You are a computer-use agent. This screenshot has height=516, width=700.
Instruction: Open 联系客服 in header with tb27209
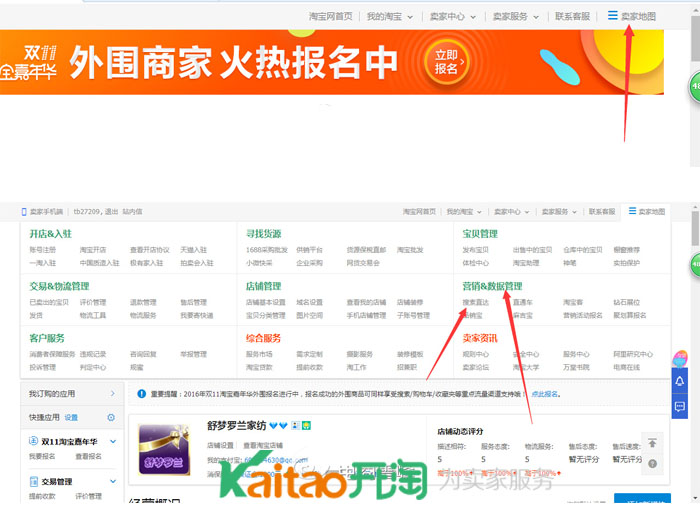(x=602, y=212)
